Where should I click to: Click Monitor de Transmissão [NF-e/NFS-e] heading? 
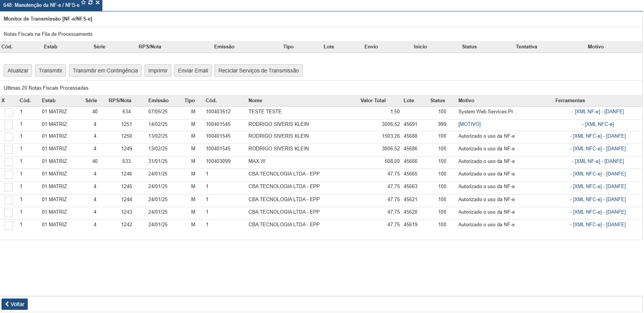(48, 19)
